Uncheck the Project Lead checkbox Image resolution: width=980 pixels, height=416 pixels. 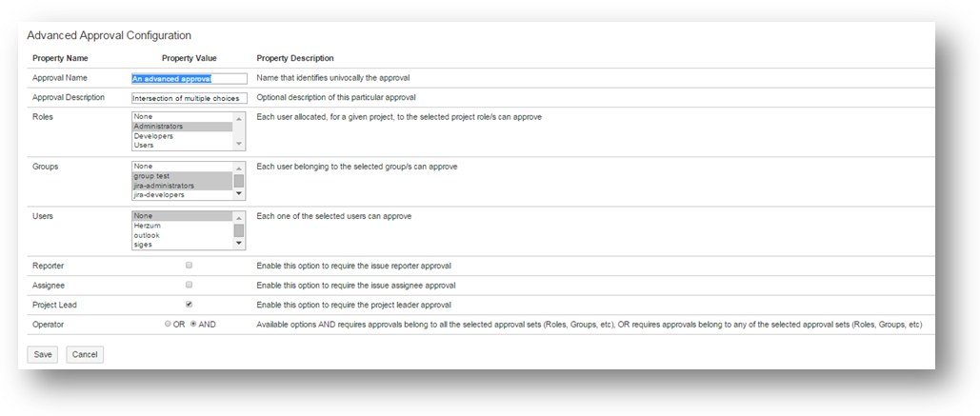coord(189,305)
